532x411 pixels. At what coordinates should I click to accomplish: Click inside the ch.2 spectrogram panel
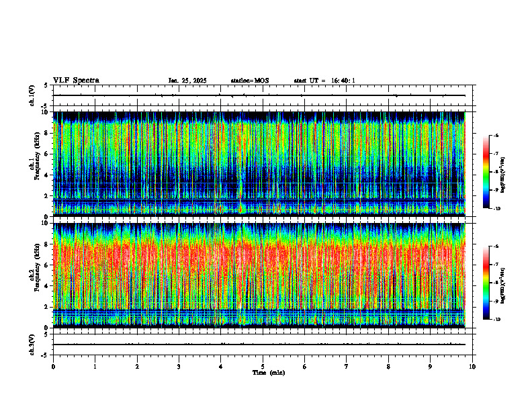point(259,275)
